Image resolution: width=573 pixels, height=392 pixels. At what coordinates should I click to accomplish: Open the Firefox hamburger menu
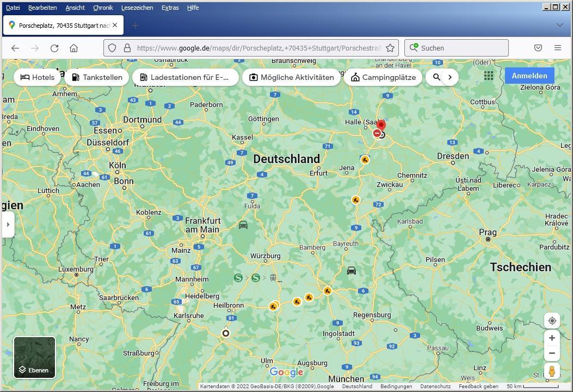(x=558, y=48)
